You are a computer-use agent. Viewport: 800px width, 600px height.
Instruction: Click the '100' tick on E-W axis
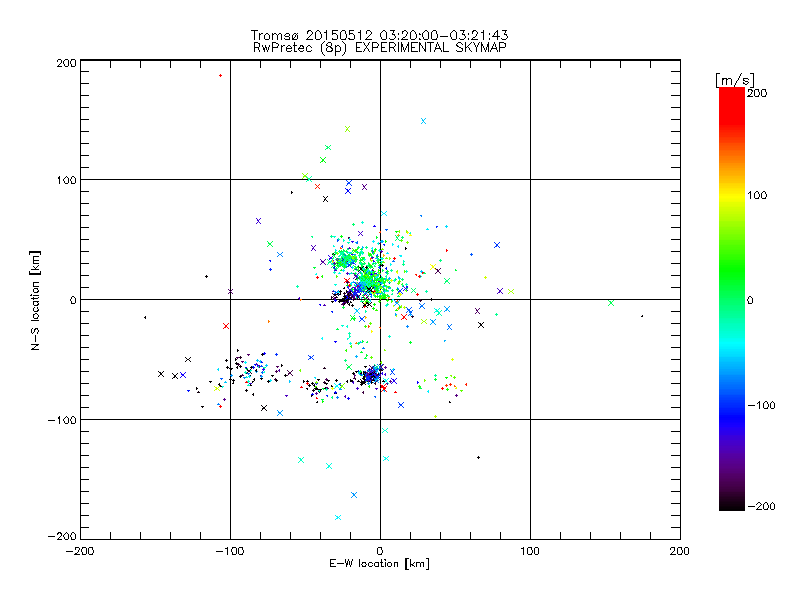(x=530, y=551)
